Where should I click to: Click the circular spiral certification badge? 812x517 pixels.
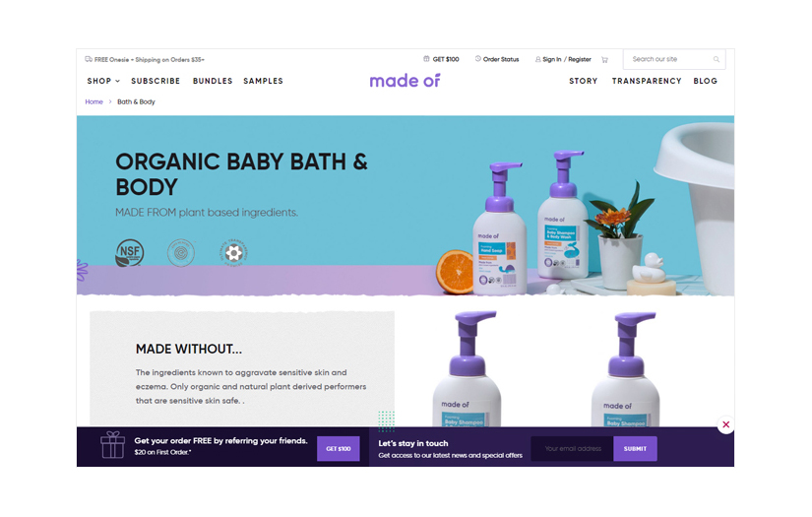pos(181,253)
